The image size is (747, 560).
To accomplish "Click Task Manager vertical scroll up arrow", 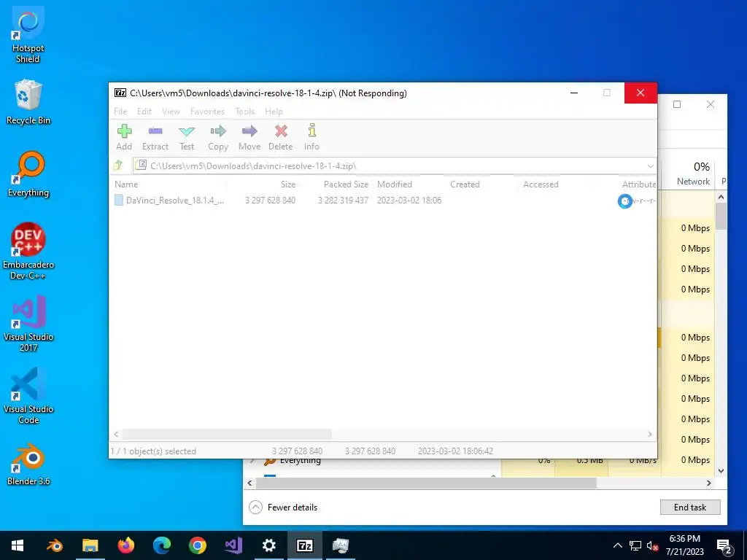I will coord(721,197).
